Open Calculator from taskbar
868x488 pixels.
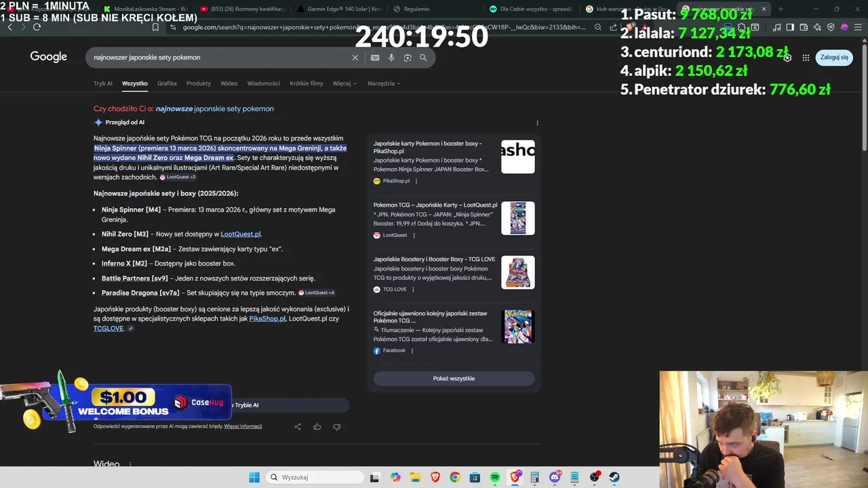click(534, 477)
